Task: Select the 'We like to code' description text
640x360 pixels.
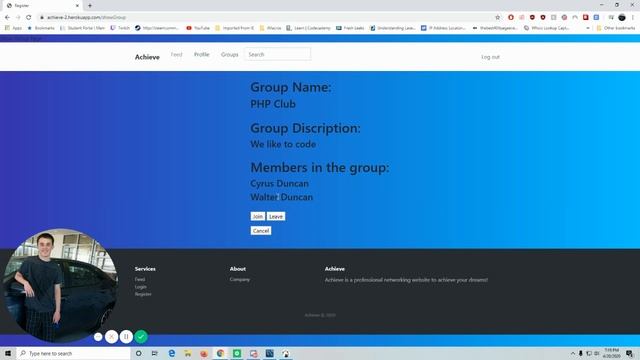Action: pyautogui.click(x=283, y=144)
